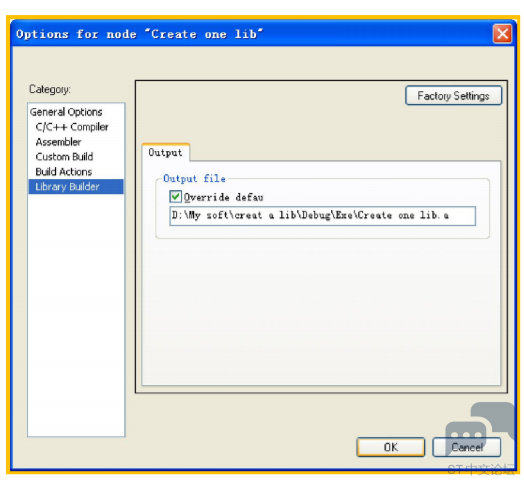Click the Factory Settings button
The height and width of the screenshot is (485, 524).
click(453, 96)
